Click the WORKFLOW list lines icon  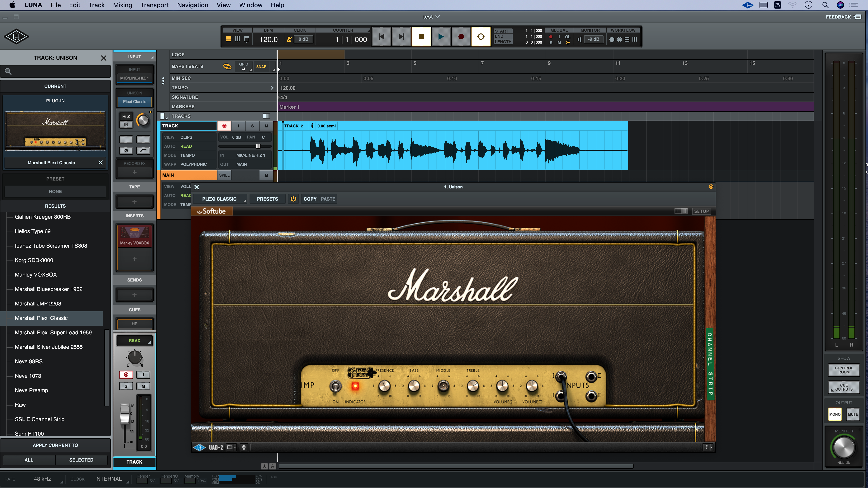[x=627, y=39]
